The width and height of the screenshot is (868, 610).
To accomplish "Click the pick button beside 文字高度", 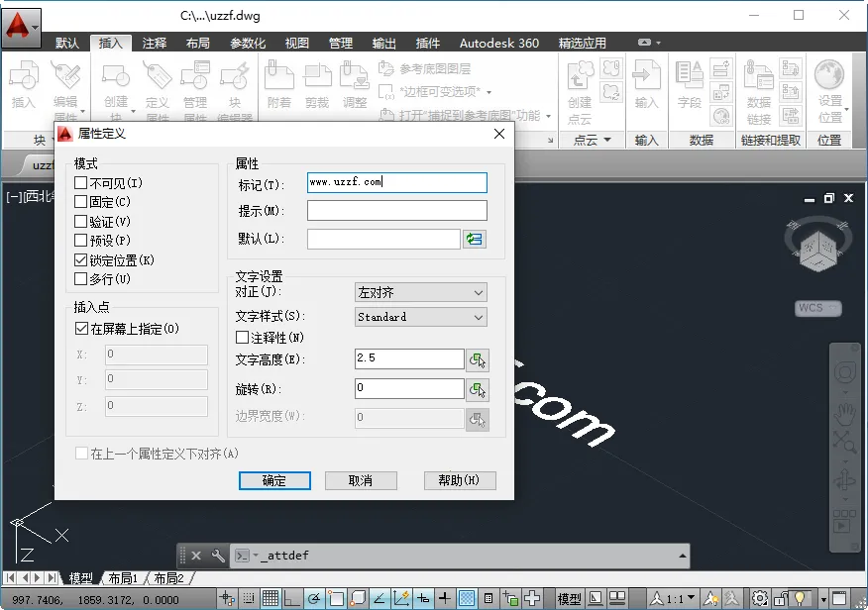I will pyautogui.click(x=478, y=359).
